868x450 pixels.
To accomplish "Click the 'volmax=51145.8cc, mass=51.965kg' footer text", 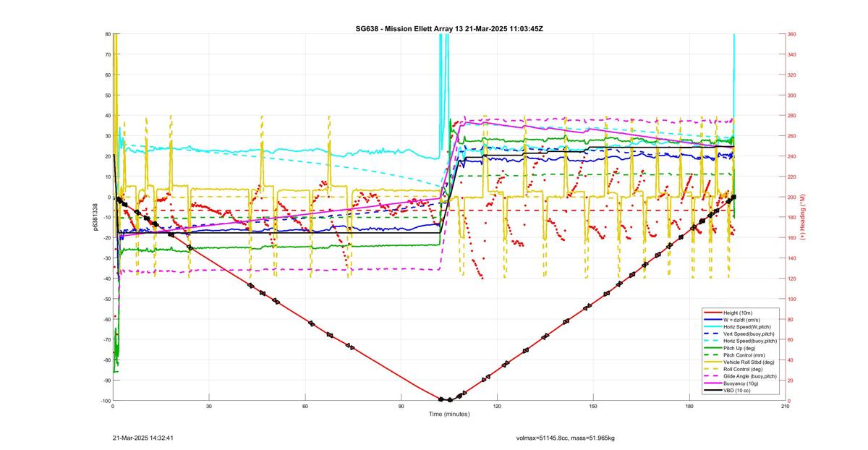I will tap(566, 438).
